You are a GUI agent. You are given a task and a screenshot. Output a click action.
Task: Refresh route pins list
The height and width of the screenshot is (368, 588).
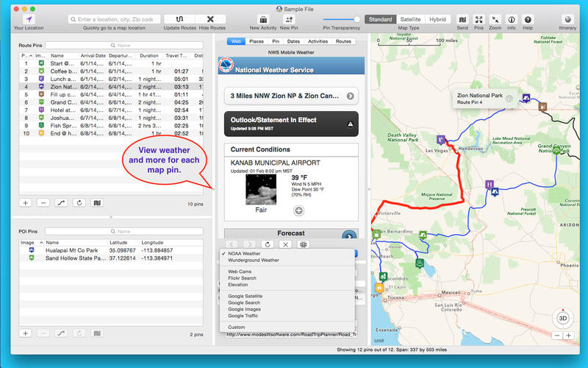pyautogui.click(x=79, y=203)
